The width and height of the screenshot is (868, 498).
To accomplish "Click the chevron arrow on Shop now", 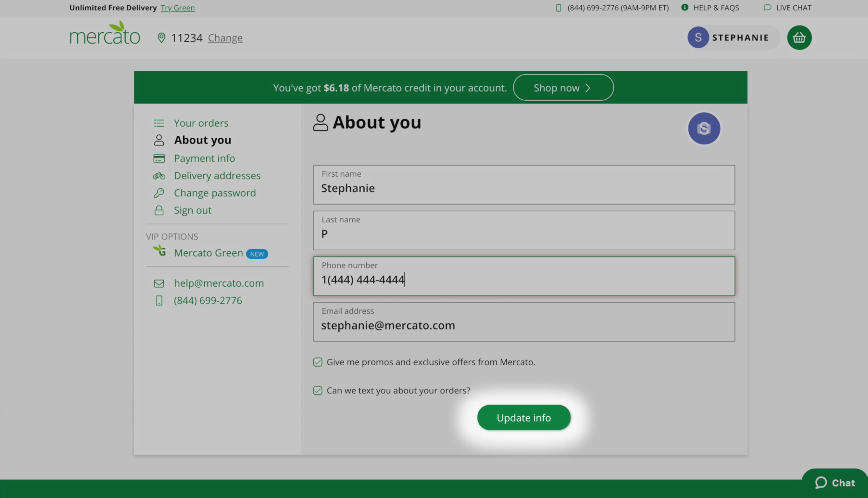I will pos(588,88).
